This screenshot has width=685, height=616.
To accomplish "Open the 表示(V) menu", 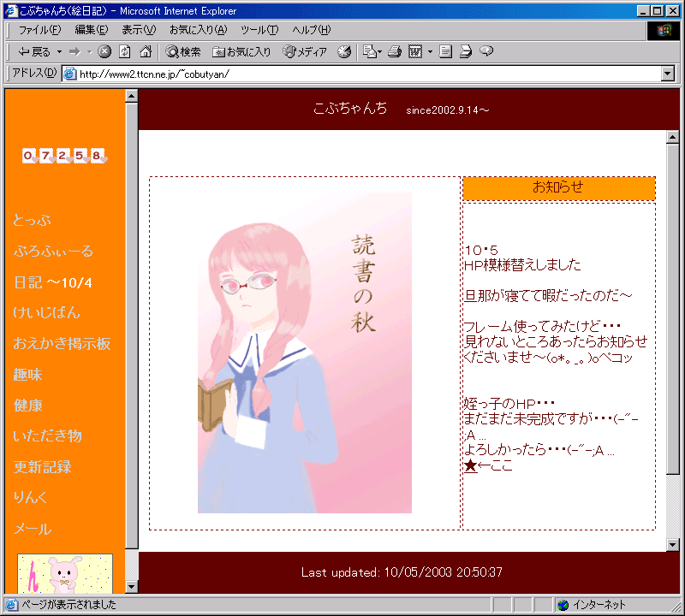I will (139, 30).
